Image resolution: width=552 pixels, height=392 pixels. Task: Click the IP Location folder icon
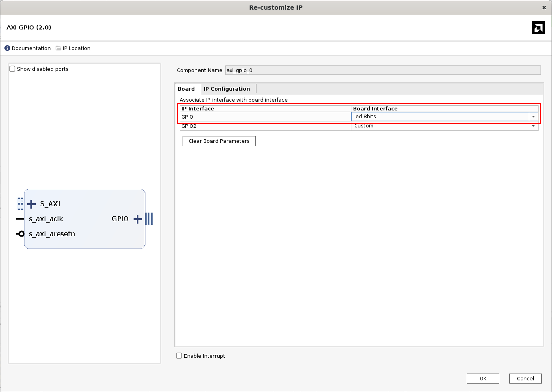tap(58, 48)
